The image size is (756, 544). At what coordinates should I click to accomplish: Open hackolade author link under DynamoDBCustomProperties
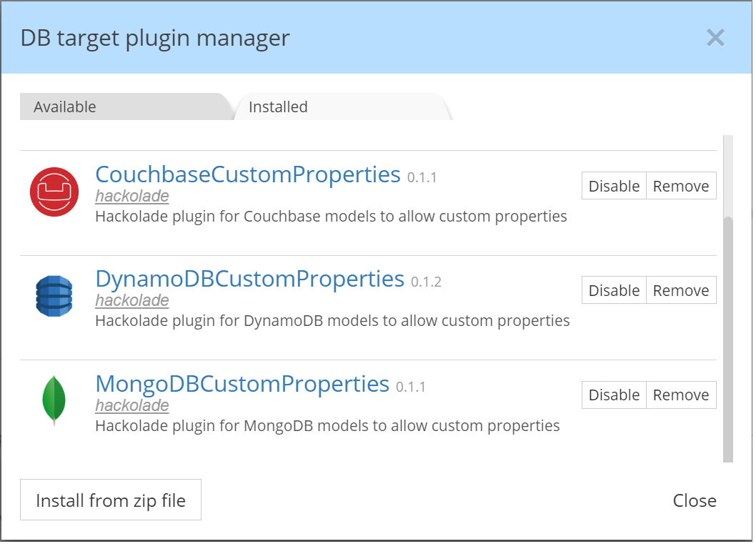tap(133, 302)
